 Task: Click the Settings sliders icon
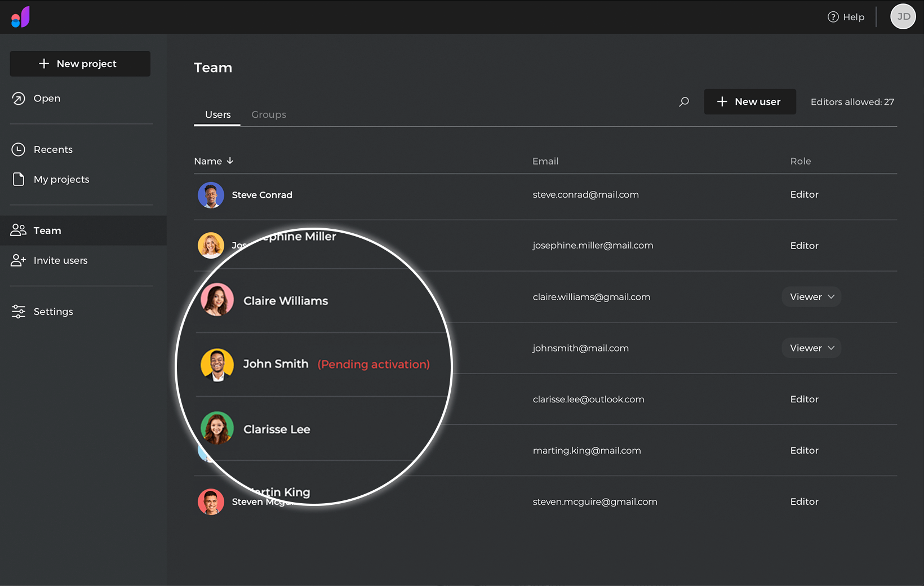click(19, 312)
